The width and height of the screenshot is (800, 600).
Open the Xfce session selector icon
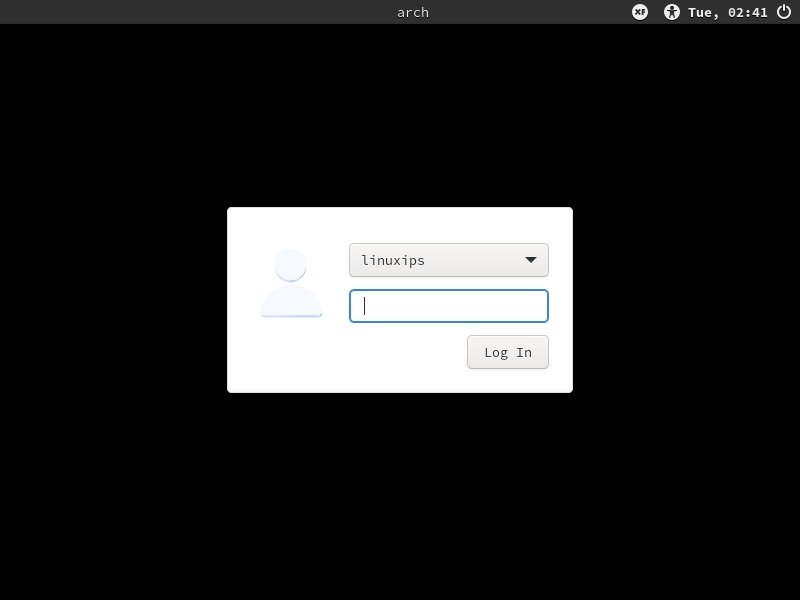coord(640,12)
